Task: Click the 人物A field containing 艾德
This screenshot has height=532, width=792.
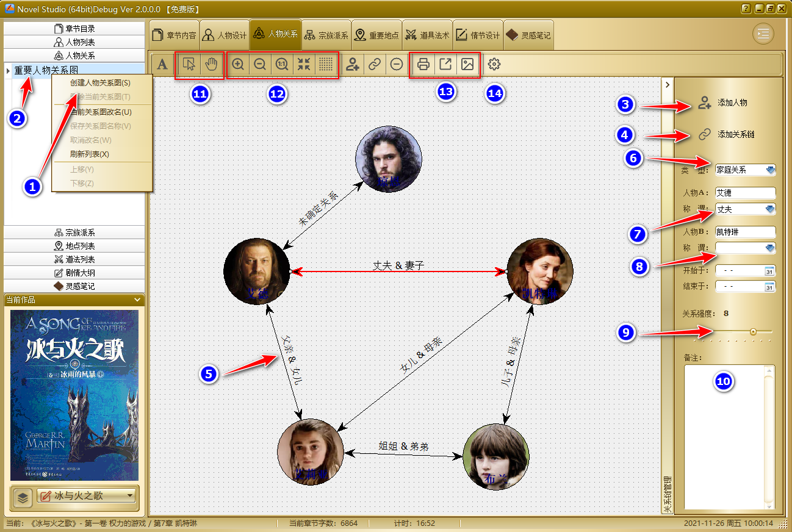Action: 745,193
